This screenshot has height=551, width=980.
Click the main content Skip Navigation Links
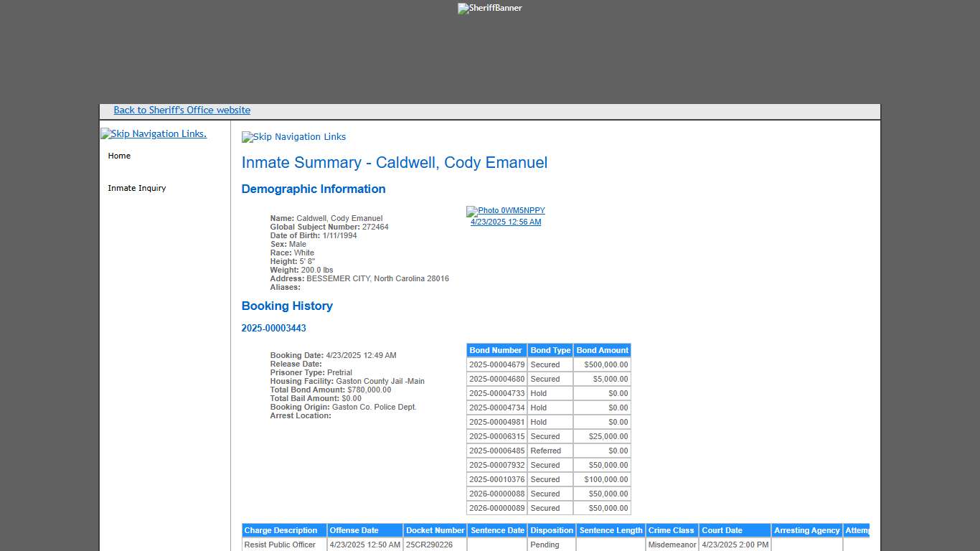click(x=293, y=137)
